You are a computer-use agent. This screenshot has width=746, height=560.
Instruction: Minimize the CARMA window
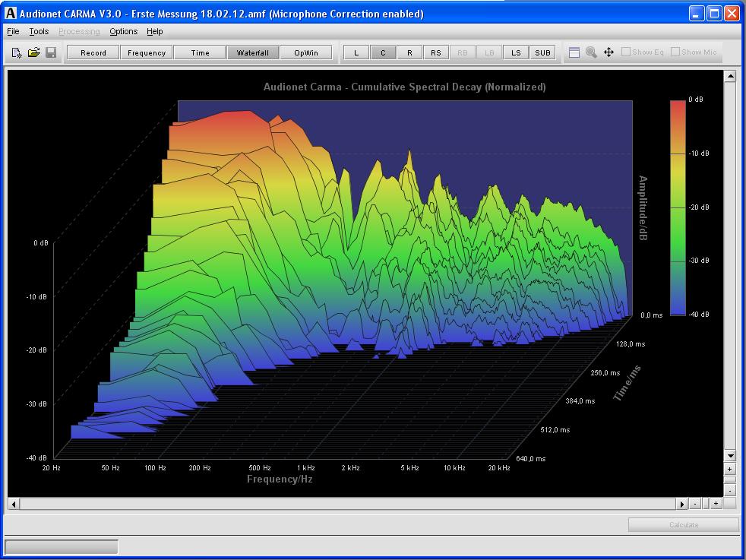697,14
